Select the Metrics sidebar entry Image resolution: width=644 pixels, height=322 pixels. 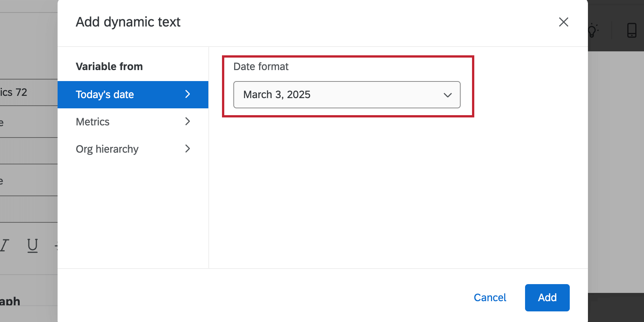(92, 122)
